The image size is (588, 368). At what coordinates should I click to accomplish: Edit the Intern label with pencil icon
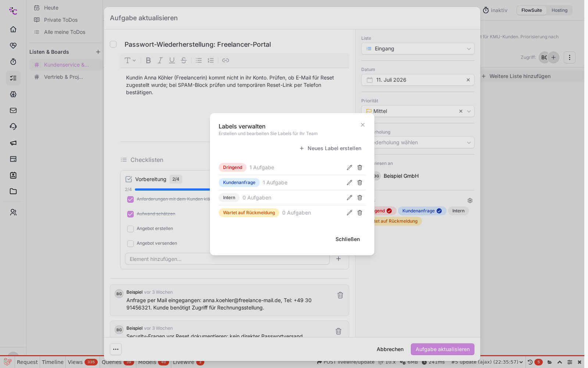349,198
